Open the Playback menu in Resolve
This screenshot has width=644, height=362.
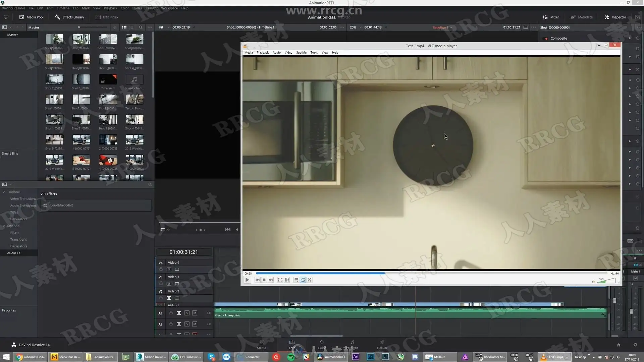pos(110,8)
